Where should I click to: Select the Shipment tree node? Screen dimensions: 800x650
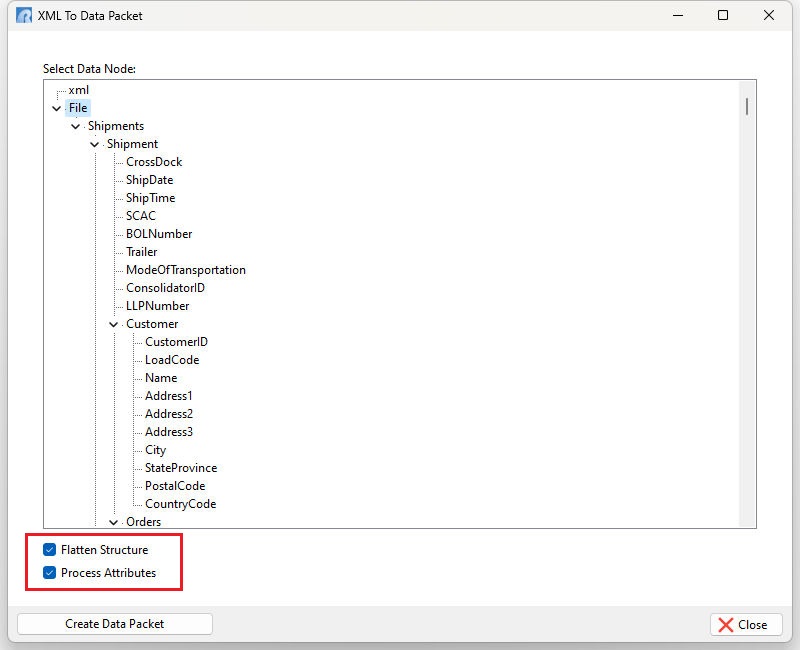[x=132, y=144]
